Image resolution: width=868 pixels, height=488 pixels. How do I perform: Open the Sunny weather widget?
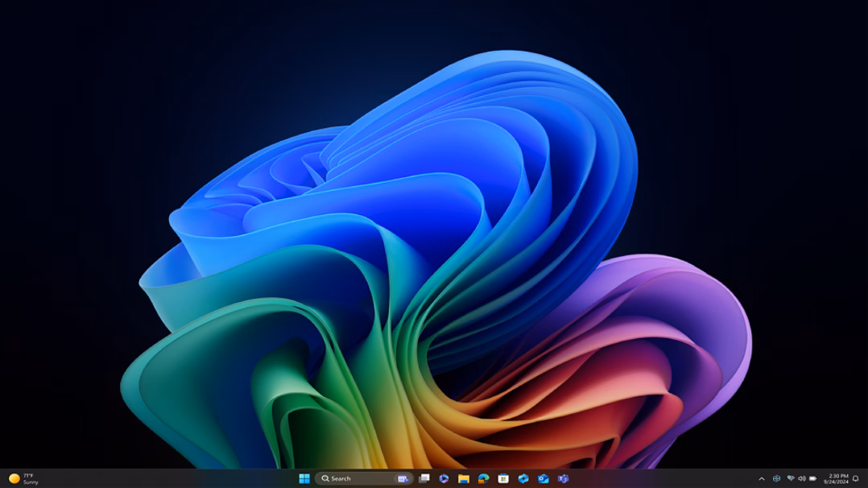click(23, 478)
